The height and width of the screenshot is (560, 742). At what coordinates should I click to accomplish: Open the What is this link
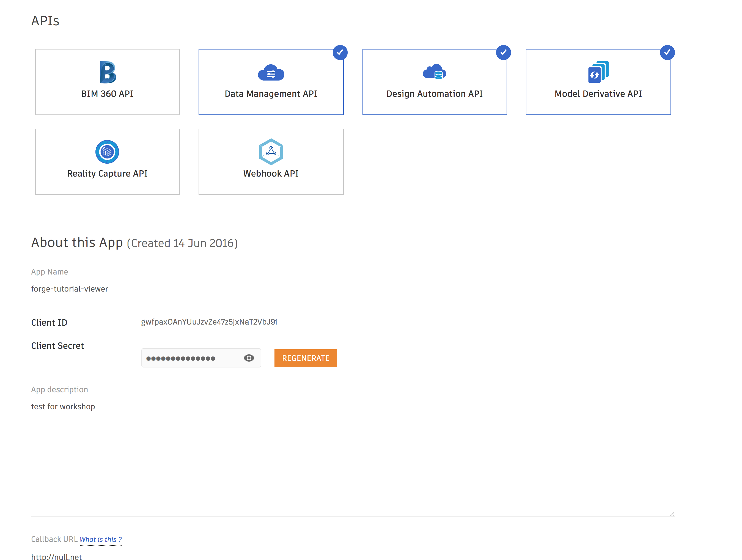[101, 539]
